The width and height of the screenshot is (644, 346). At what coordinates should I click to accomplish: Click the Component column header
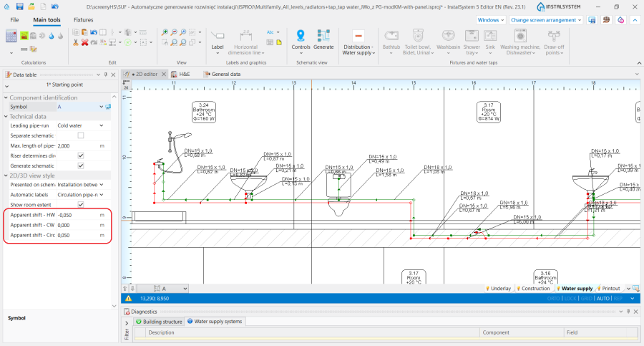tap(522, 332)
